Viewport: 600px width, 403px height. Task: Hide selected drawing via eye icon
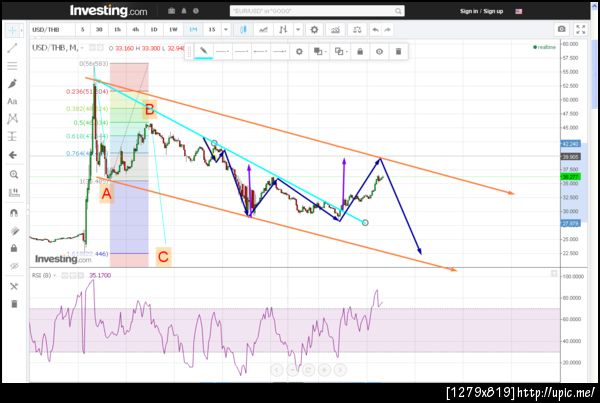[379, 51]
